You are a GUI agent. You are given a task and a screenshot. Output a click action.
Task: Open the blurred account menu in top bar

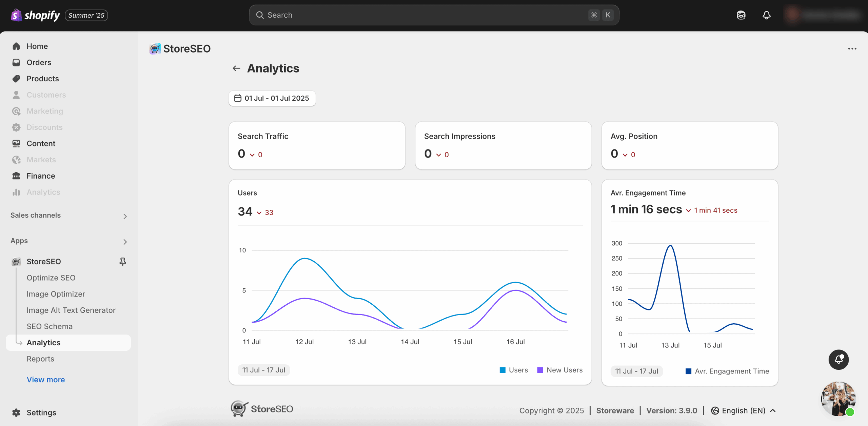click(x=823, y=15)
